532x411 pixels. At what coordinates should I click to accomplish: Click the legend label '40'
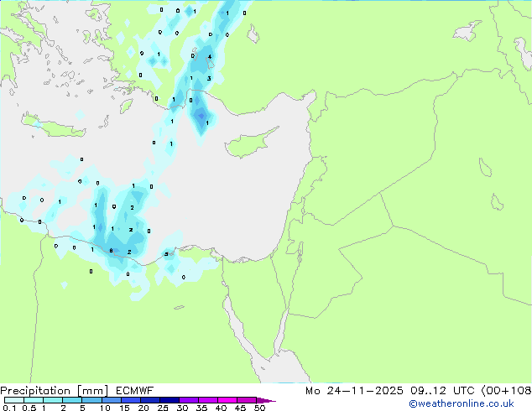coord(221,408)
